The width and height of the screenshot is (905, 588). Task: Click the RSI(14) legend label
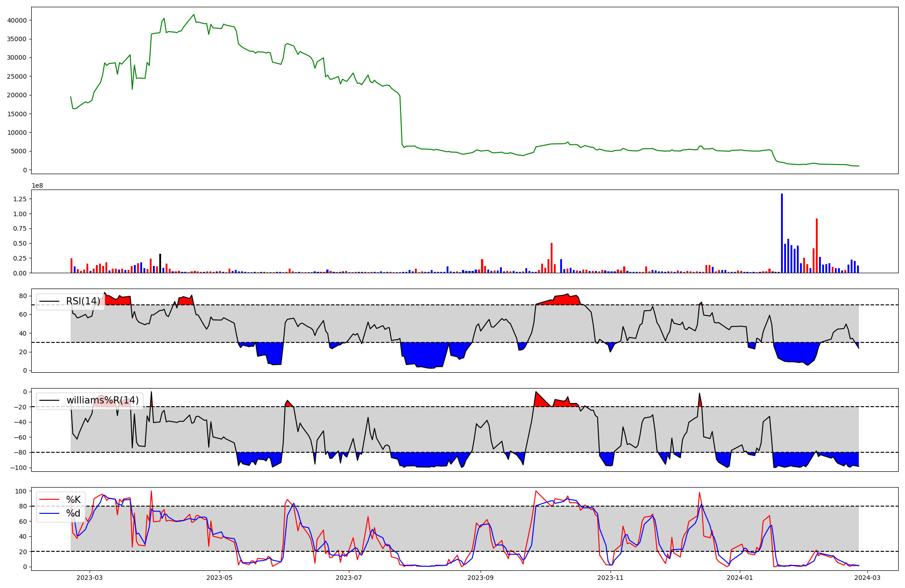click(x=83, y=301)
